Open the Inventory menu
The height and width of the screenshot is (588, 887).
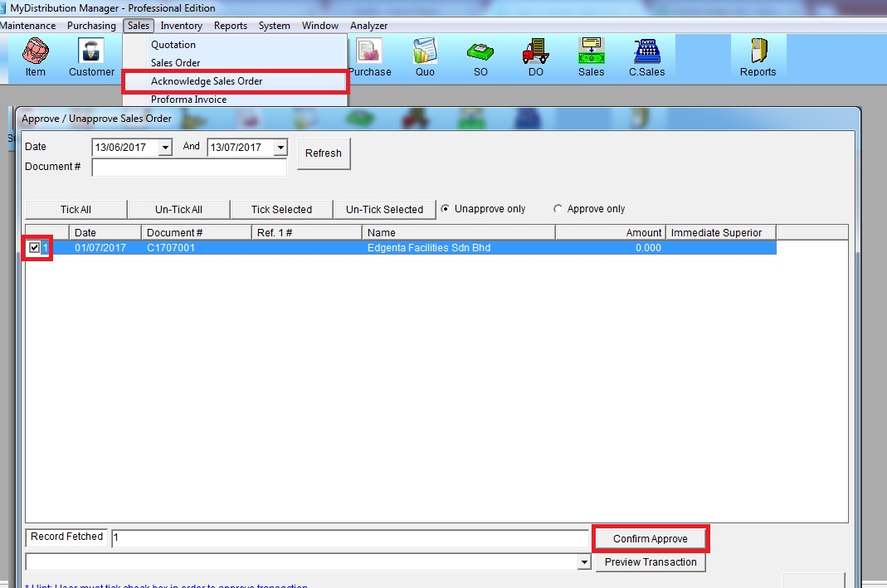click(x=181, y=26)
